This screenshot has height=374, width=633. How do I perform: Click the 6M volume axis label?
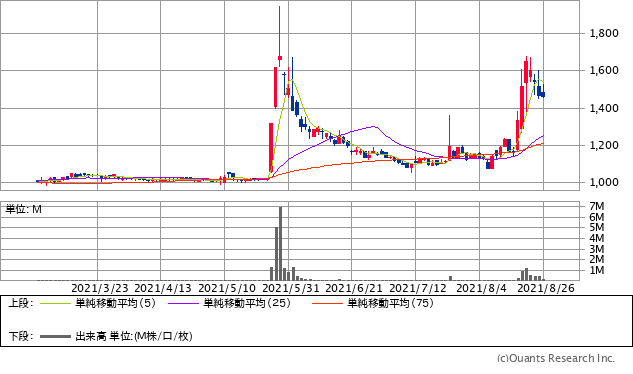[x=596, y=217]
